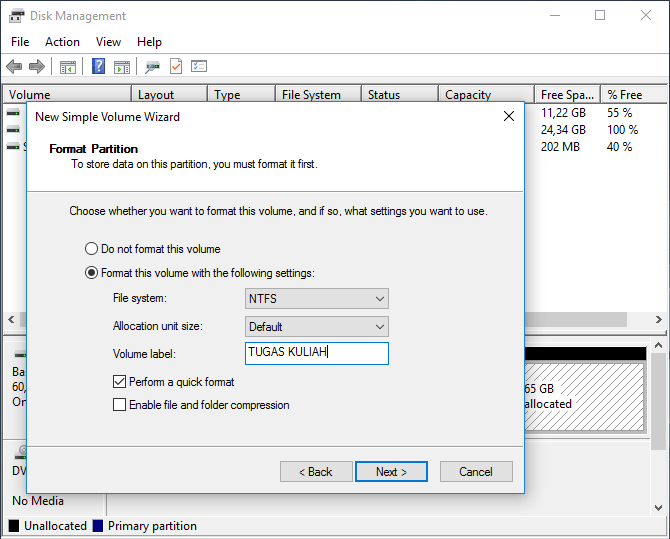Screen dimensions: 670x539
Task: Click the 11,22 GB free space cell
Action: pyautogui.click(x=563, y=113)
